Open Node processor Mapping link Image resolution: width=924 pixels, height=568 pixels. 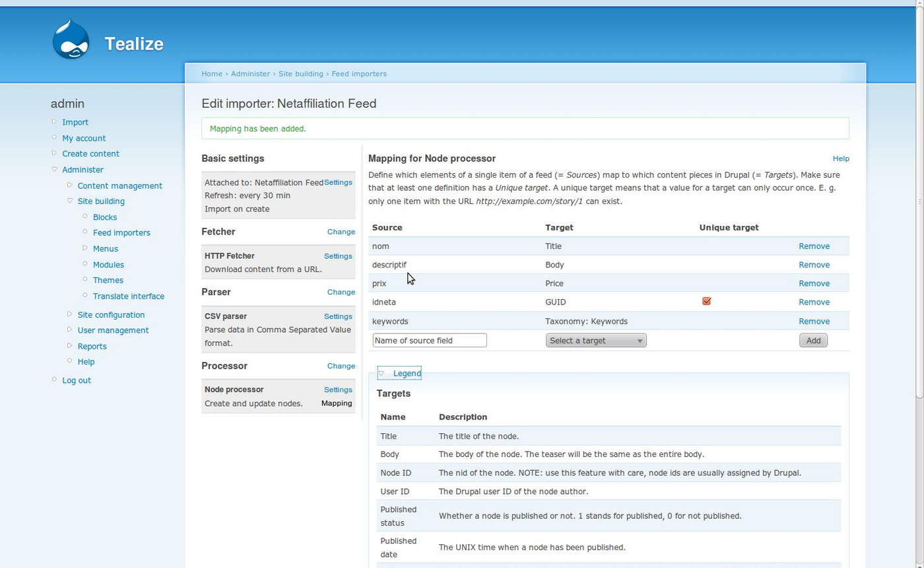pos(336,403)
